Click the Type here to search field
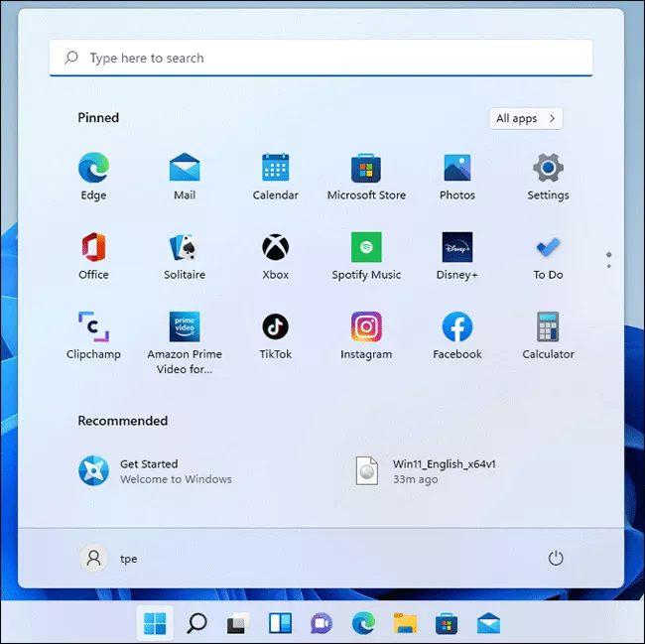Screen dimensions: 645x644 point(321,58)
